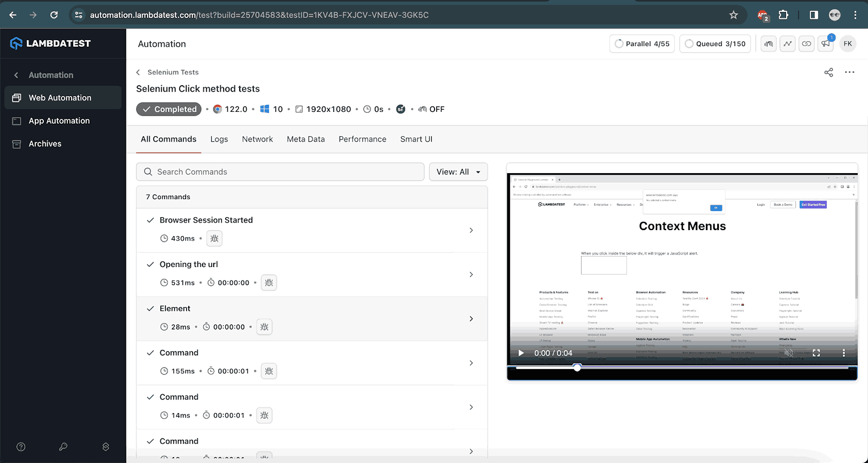Click bug icon on Opening the url
Image resolution: width=868 pixels, height=463 pixels.
(x=269, y=283)
